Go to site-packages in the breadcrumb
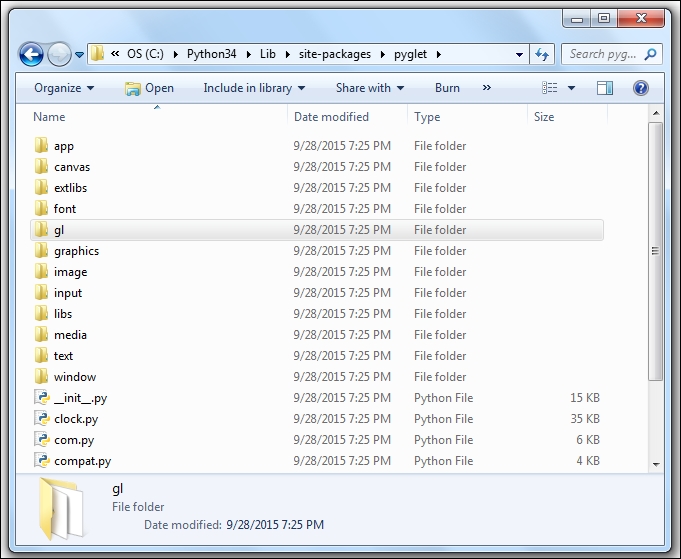 pyautogui.click(x=335, y=54)
